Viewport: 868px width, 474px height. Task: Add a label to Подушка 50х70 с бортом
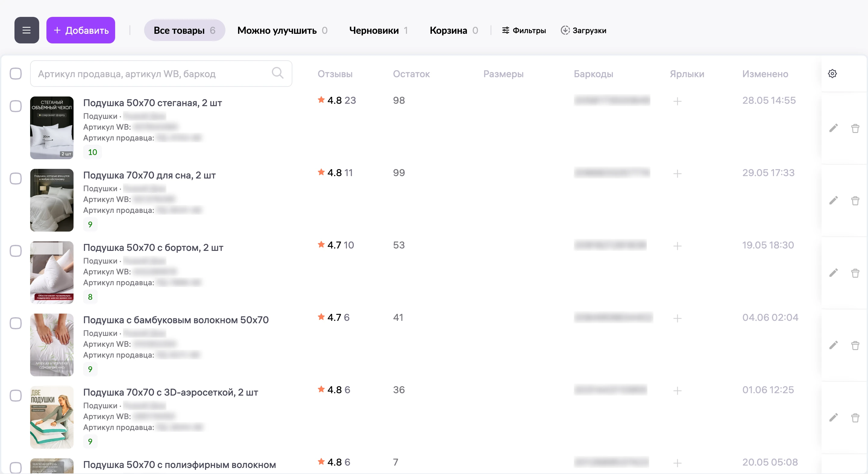tap(677, 246)
